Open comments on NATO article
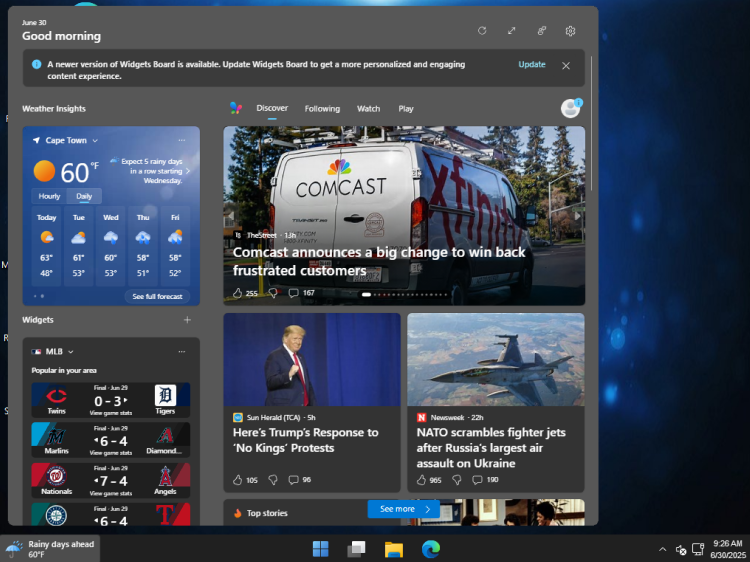Image resolution: width=750 pixels, height=562 pixels. (x=477, y=480)
